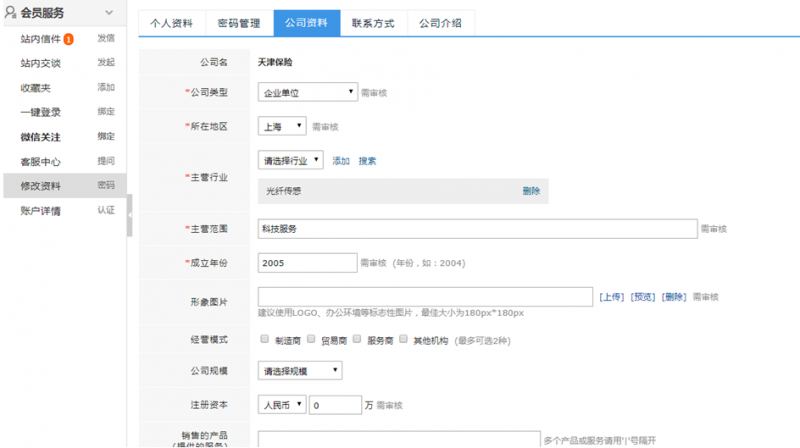Screen dimensions: 800x448
Task: Click the 上传 image upload link
Action: click(612, 297)
